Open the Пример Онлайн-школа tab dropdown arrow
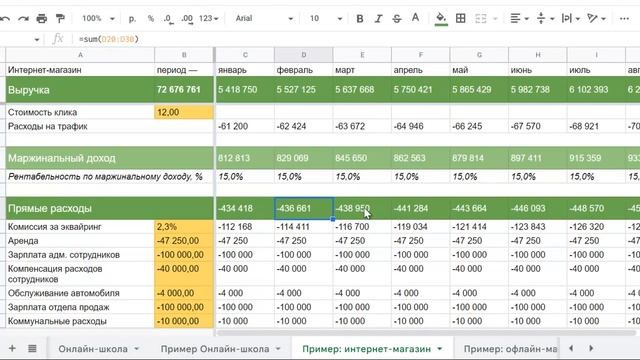640x360 pixels. click(278, 349)
